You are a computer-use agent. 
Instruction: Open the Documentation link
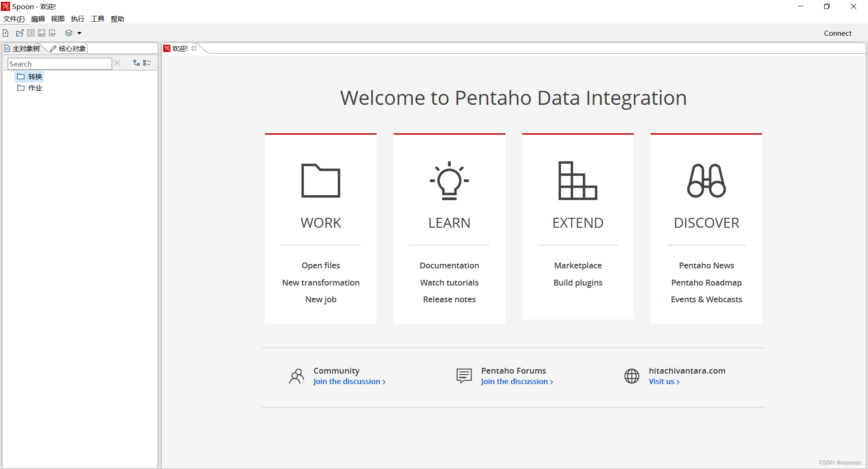tap(449, 266)
